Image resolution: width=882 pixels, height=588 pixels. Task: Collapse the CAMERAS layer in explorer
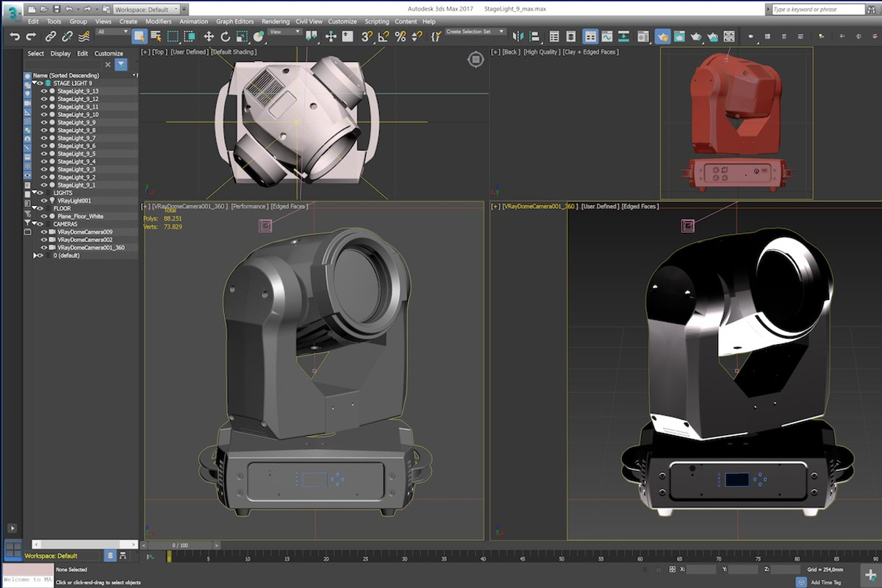click(x=35, y=223)
